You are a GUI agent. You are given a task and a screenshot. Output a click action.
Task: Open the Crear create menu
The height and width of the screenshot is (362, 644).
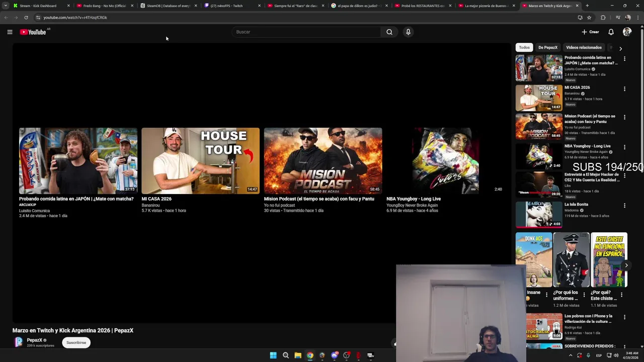coord(590,32)
